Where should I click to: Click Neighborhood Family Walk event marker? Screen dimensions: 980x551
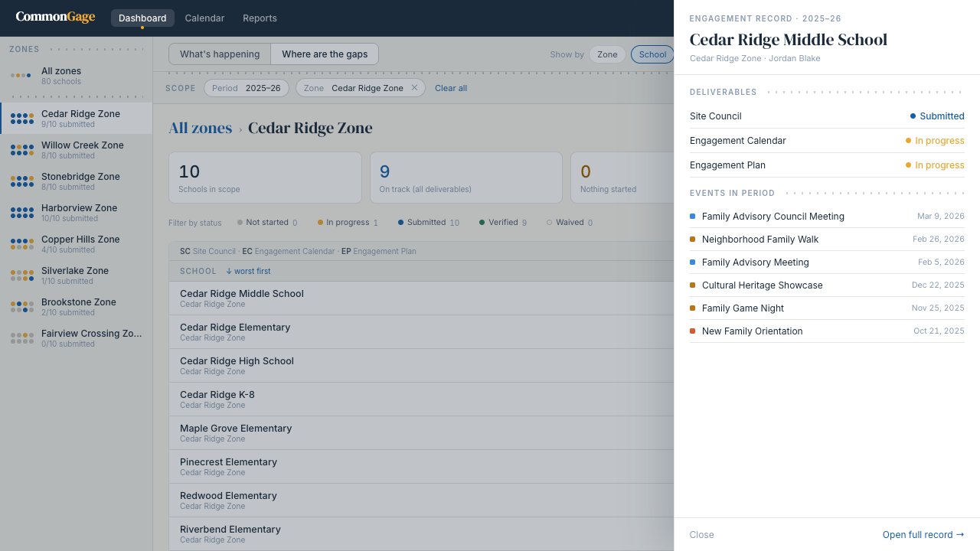click(x=693, y=240)
